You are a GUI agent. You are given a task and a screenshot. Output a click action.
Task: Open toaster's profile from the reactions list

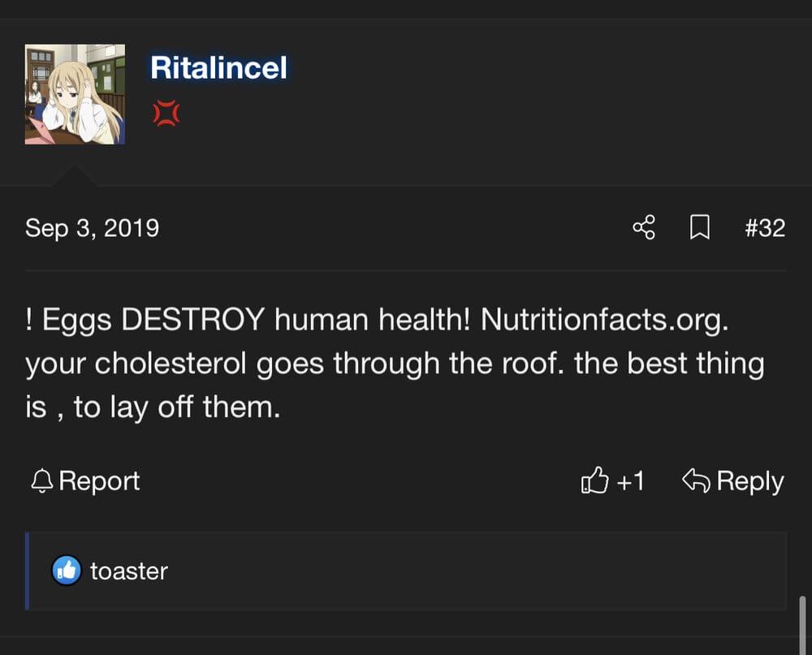pos(129,571)
